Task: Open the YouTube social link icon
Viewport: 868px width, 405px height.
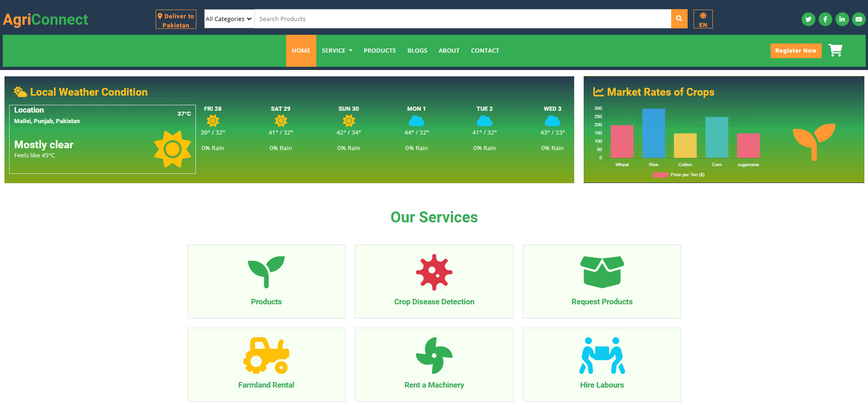Action: coord(858,19)
